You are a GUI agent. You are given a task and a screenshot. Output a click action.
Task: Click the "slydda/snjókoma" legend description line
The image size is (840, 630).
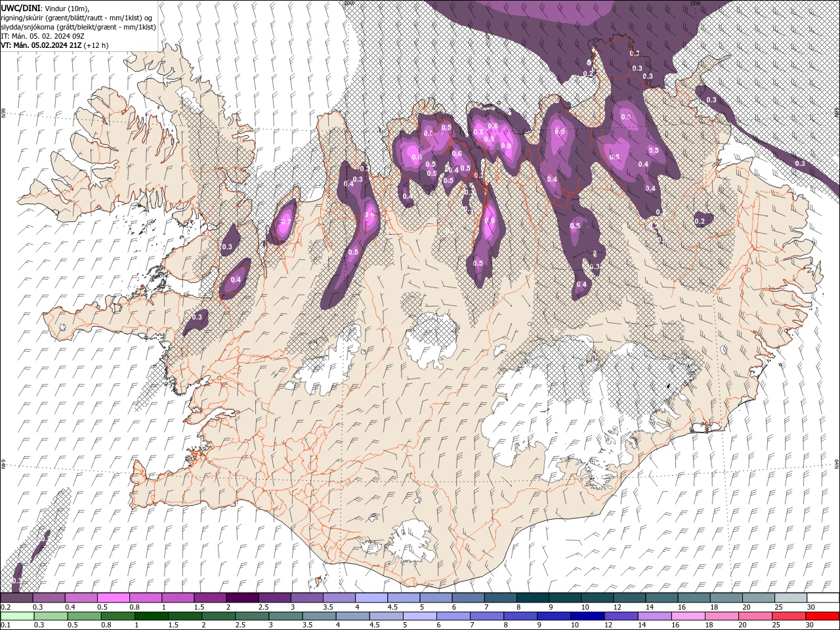tap(78, 27)
